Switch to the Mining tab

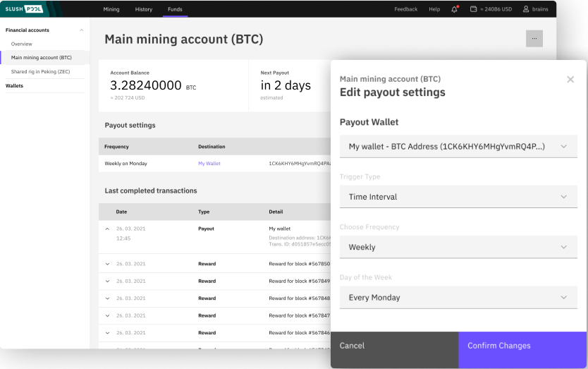(x=111, y=9)
